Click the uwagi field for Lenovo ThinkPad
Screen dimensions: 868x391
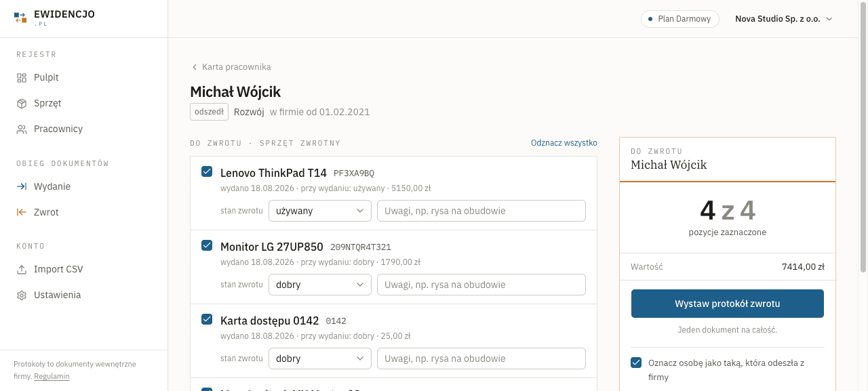tap(481, 211)
